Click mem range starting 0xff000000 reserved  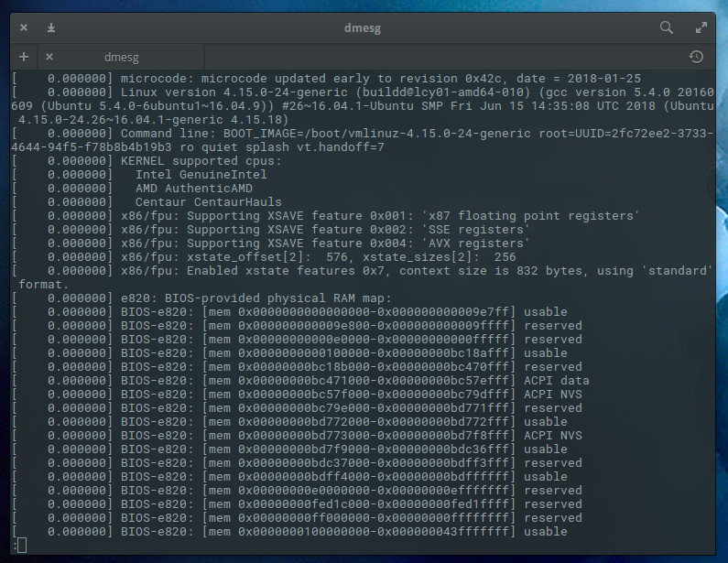coord(297,518)
